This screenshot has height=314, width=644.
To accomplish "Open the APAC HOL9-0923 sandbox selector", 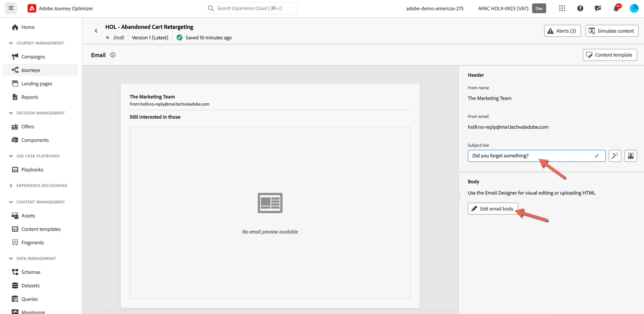I will [503, 8].
